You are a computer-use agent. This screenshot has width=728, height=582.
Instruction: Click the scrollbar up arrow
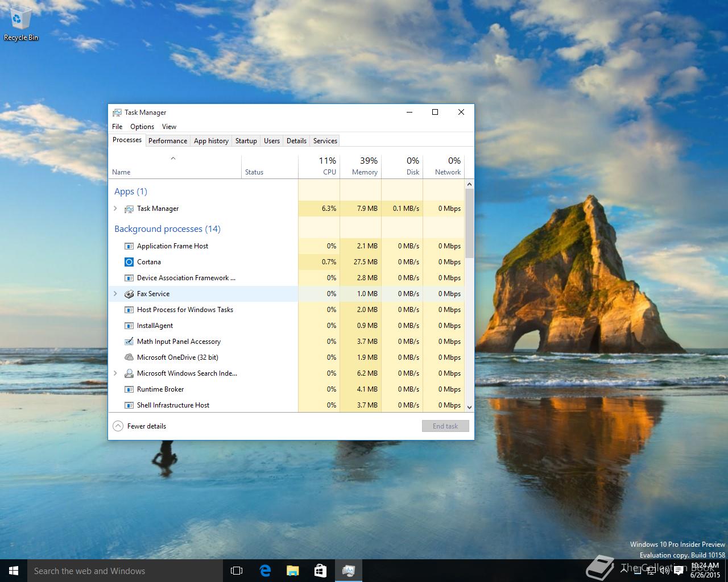pos(469,184)
